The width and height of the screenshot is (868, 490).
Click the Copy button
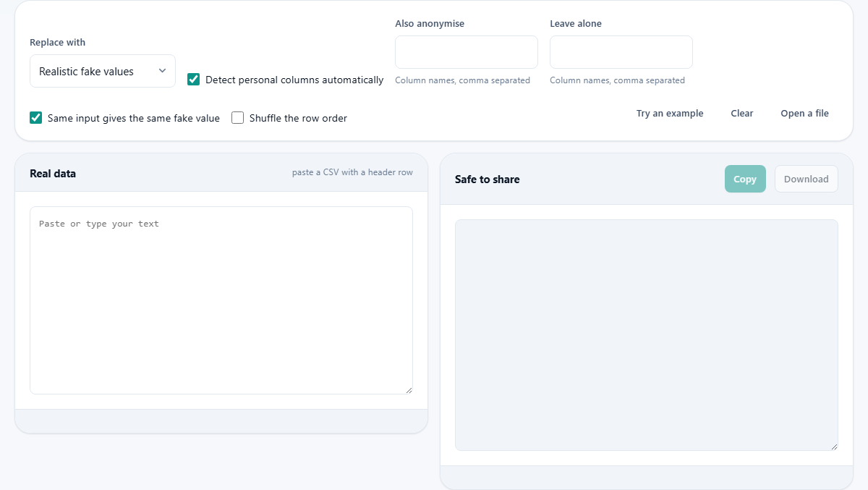point(745,179)
